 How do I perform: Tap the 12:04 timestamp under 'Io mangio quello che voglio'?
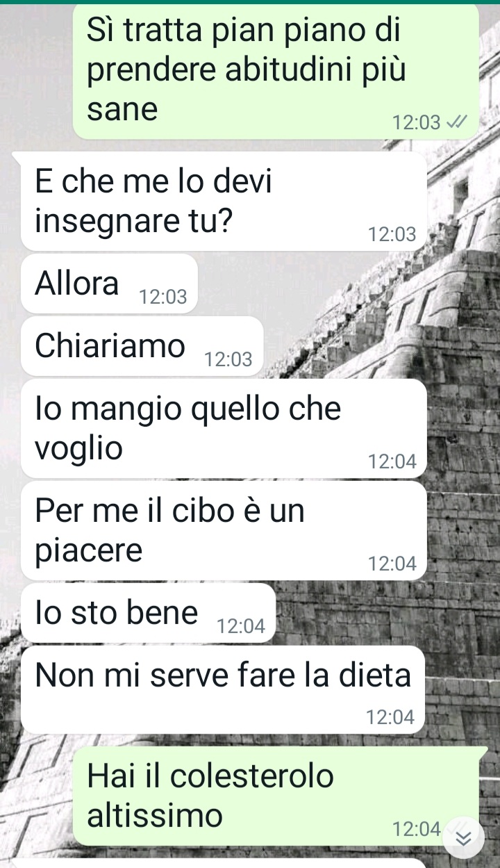pos(392,461)
